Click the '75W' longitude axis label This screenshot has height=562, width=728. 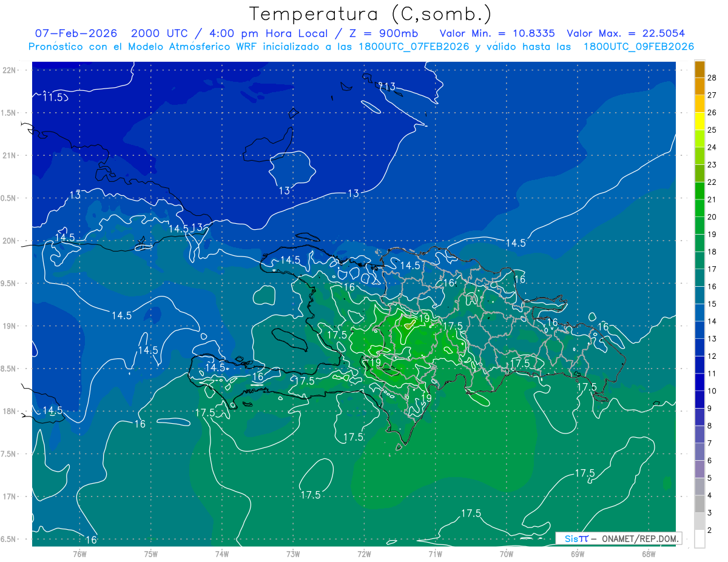(150, 554)
